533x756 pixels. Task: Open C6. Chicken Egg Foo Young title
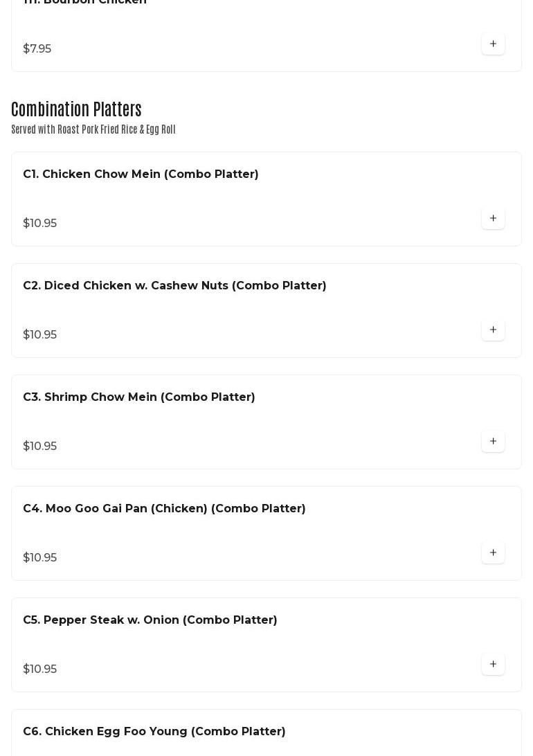point(154,731)
